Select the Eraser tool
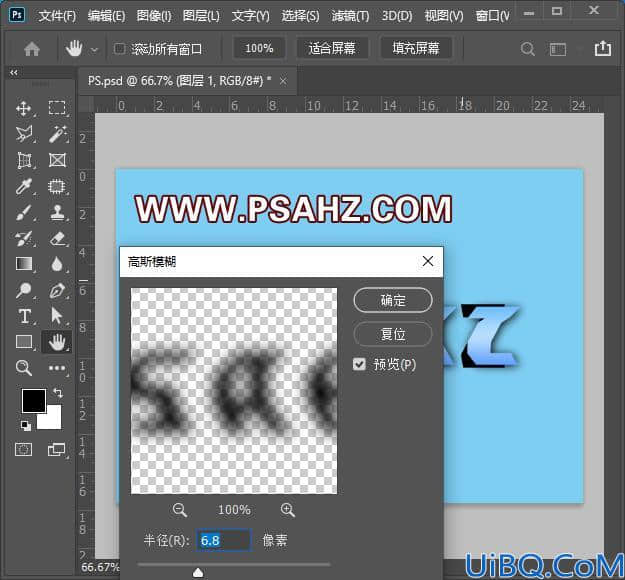Viewport: 625px width, 580px height. (57, 239)
